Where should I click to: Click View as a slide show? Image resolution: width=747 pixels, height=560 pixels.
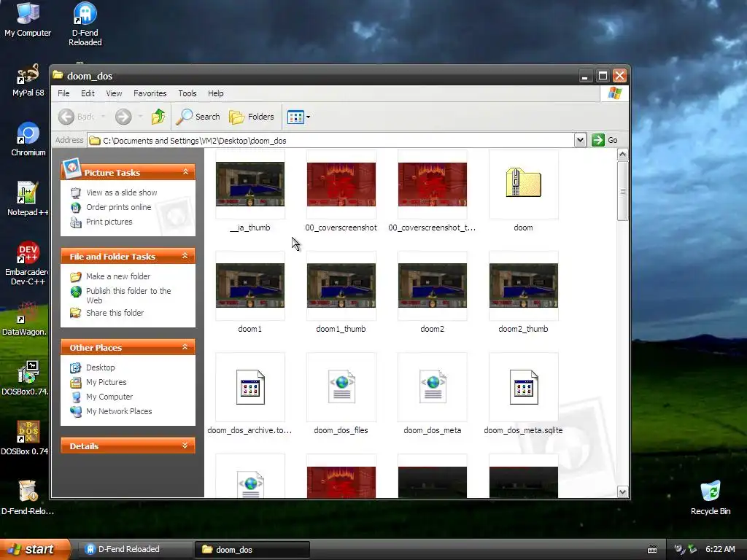[x=122, y=192]
